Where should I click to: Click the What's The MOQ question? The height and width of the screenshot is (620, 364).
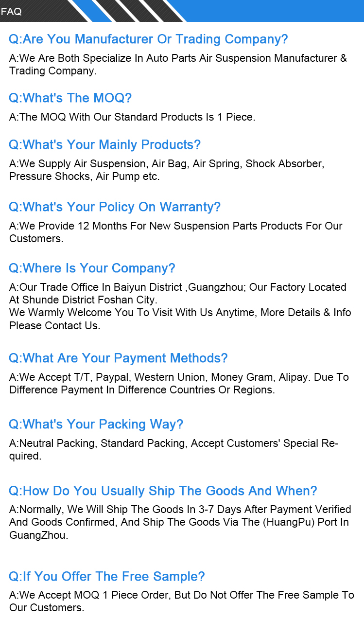70,98
